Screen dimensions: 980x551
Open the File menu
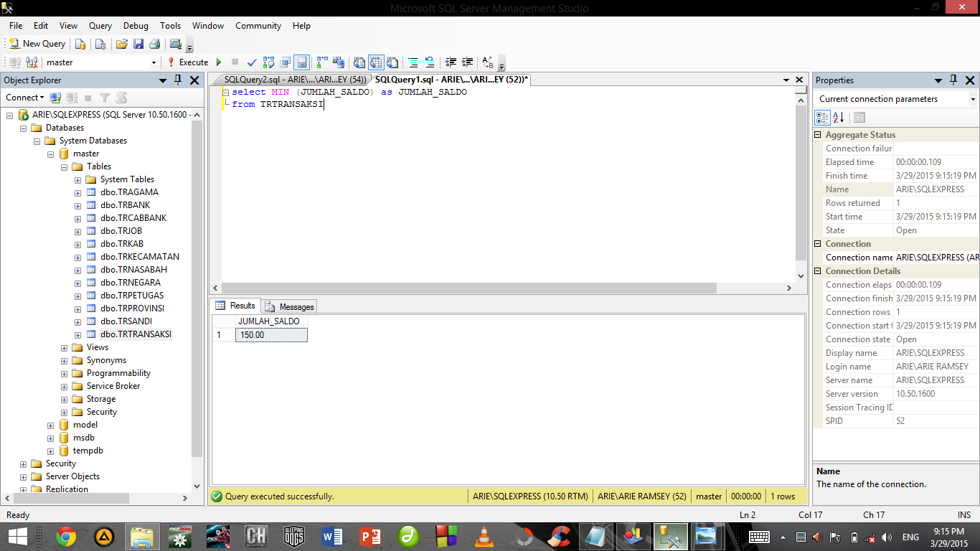[16, 26]
